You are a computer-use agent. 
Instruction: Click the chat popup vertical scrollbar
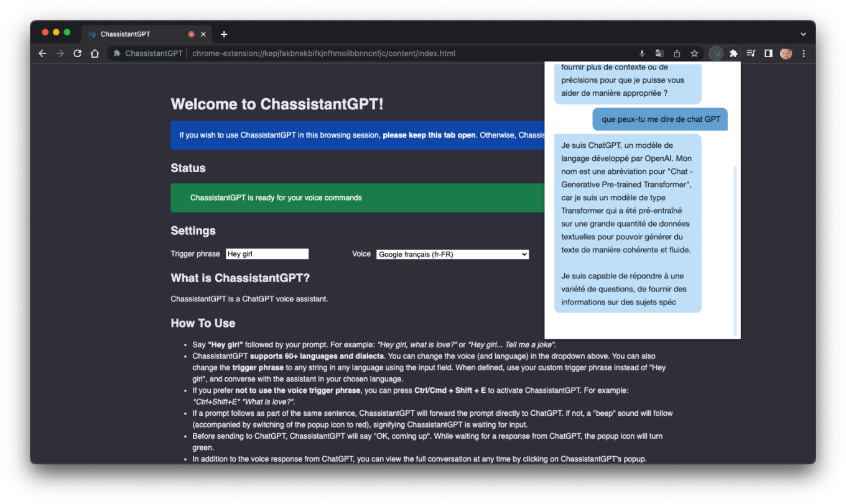[735, 249]
